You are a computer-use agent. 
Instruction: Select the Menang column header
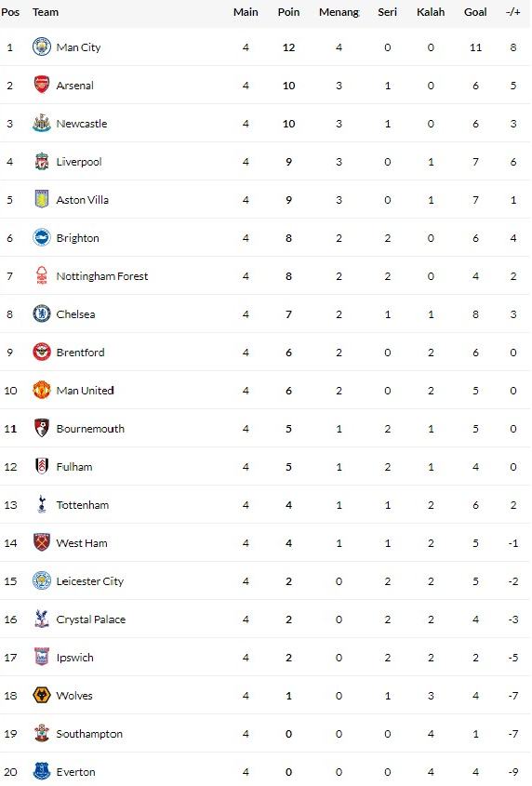click(339, 12)
